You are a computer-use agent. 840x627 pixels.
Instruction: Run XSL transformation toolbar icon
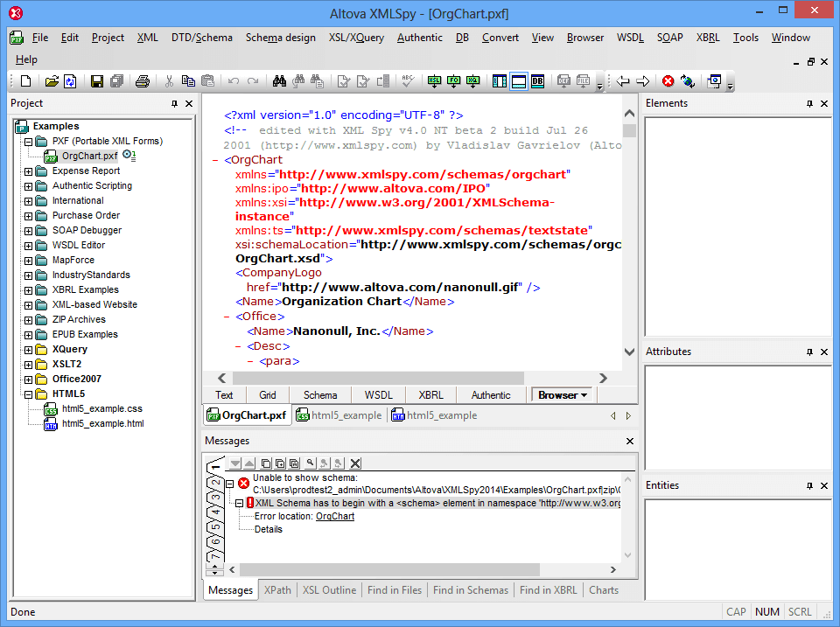[x=435, y=81]
